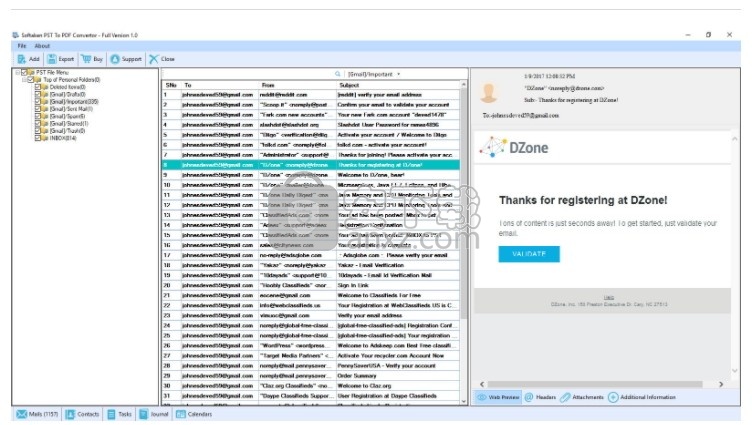
Task: Click the preview horizontal scrollbar thumb
Action: pos(595,384)
